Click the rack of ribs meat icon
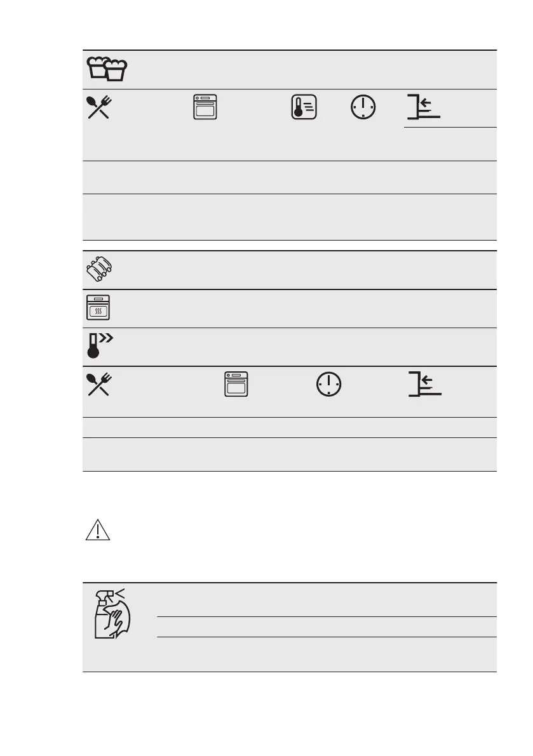The image size is (533, 756). [99, 269]
